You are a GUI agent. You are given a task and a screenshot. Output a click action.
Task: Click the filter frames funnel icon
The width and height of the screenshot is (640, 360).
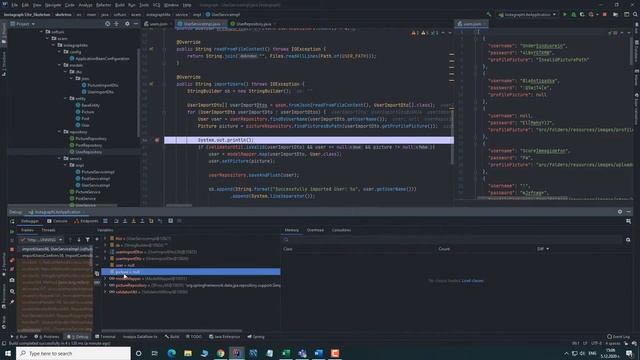(x=87, y=240)
